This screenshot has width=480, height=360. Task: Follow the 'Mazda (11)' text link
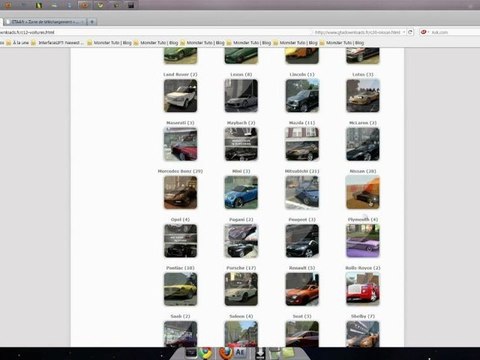pyautogui.click(x=302, y=123)
